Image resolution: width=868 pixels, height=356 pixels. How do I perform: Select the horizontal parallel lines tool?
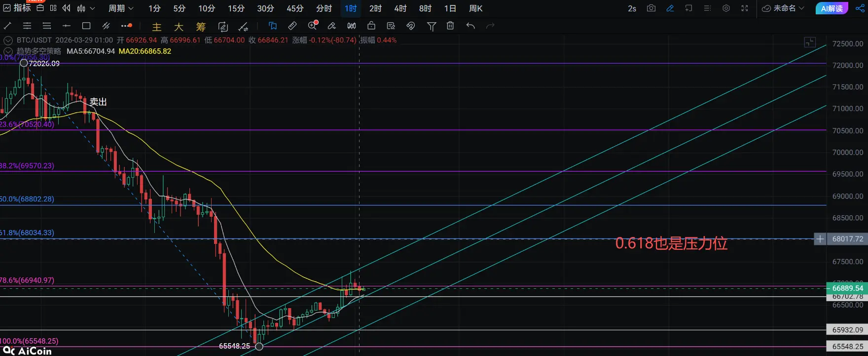point(47,26)
